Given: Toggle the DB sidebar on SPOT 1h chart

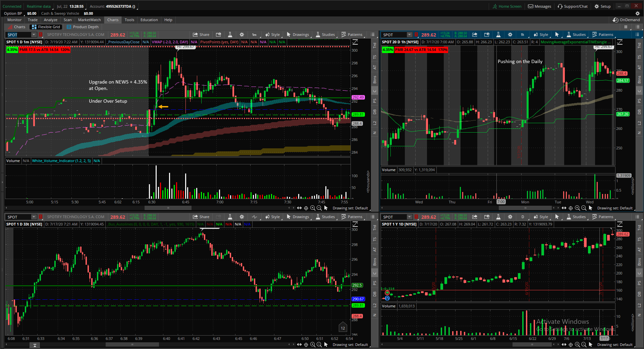Looking at the screenshot, I should [x=639, y=112].
